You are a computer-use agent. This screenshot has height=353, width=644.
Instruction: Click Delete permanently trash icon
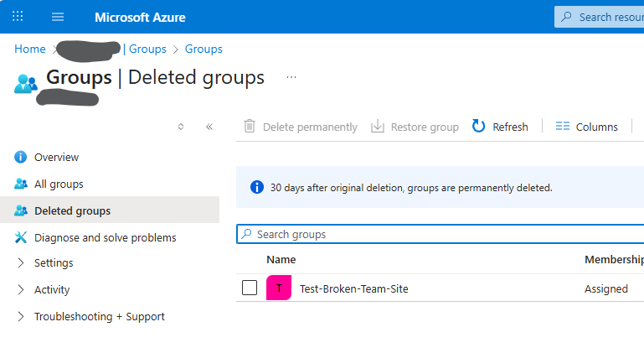(250, 127)
